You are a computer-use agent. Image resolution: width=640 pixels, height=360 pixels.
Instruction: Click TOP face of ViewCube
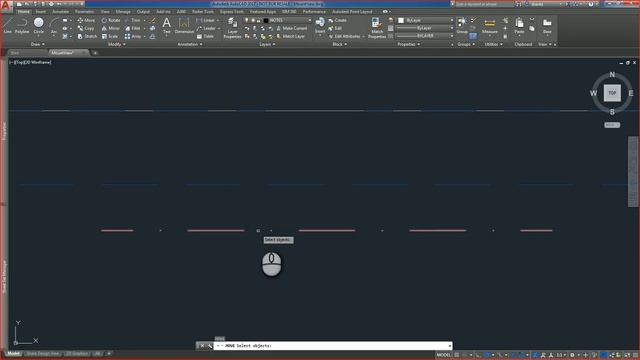[612, 93]
